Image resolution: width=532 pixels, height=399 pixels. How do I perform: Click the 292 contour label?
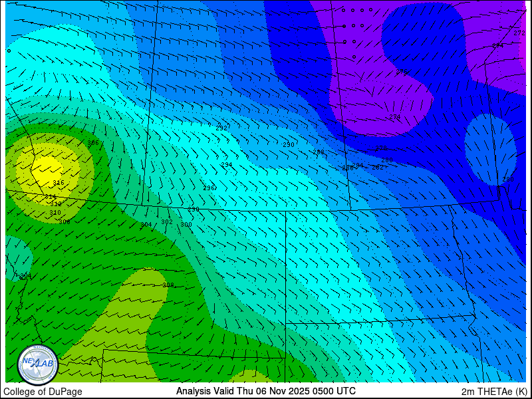click(x=221, y=128)
